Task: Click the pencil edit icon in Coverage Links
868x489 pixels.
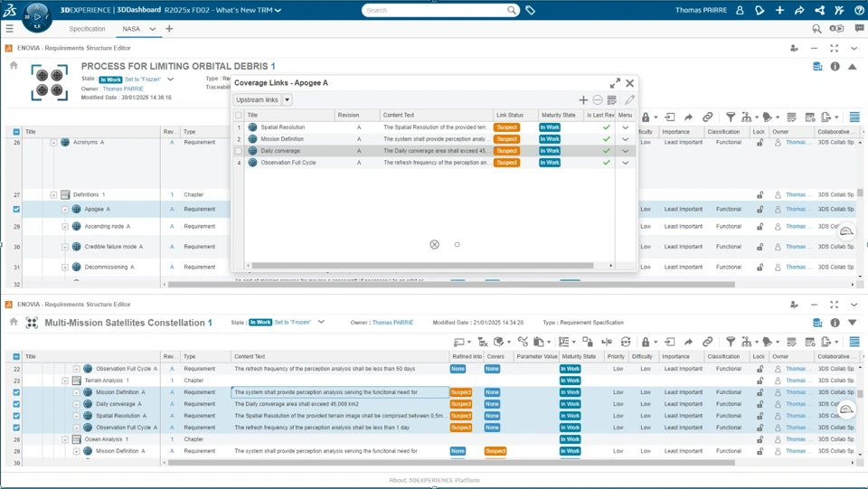Action: [629, 100]
